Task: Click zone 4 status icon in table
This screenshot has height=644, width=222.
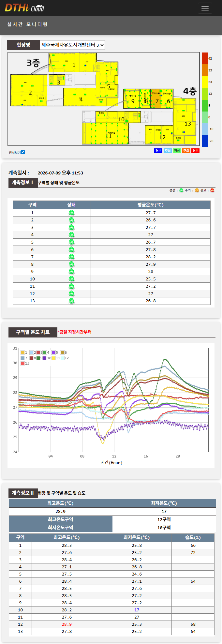Action: pyautogui.click(x=71, y=235)
